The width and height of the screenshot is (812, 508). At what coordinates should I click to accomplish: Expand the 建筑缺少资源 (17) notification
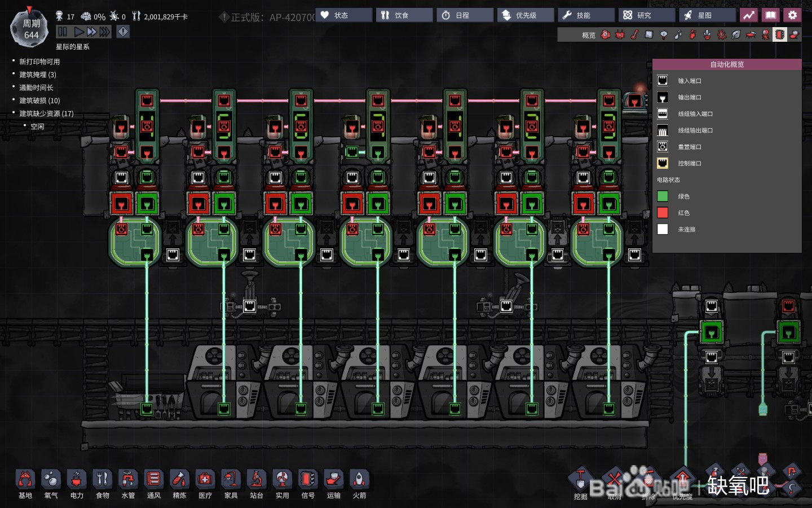[x=46, y=113]
